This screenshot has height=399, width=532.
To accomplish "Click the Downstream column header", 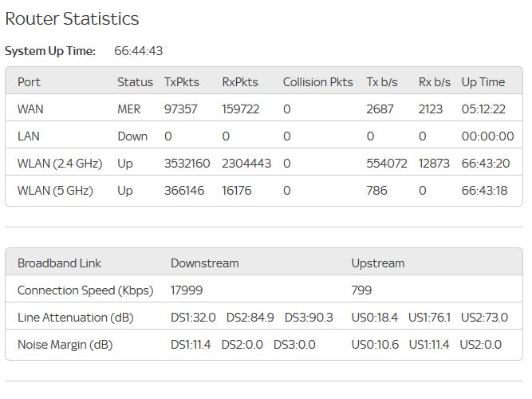I will coord(204,263).
